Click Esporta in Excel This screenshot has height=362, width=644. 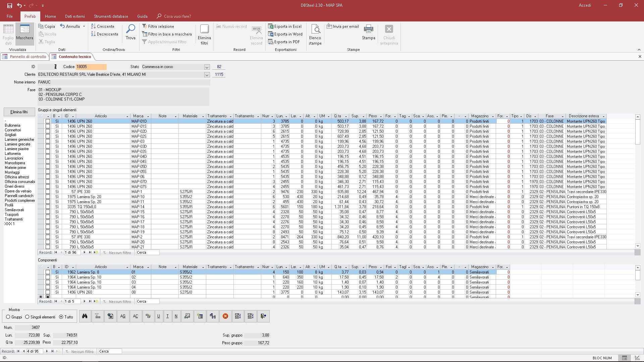point(285,26)
